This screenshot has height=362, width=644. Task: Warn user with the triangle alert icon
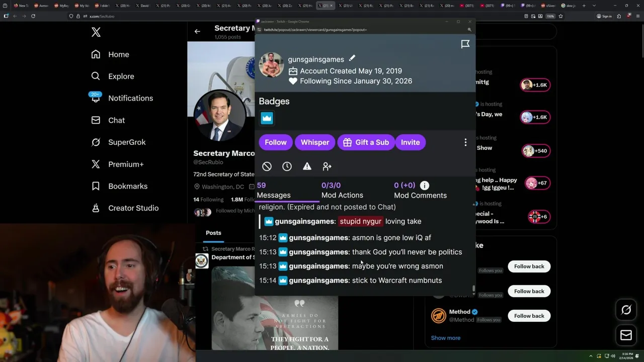(x=307, y=166)
